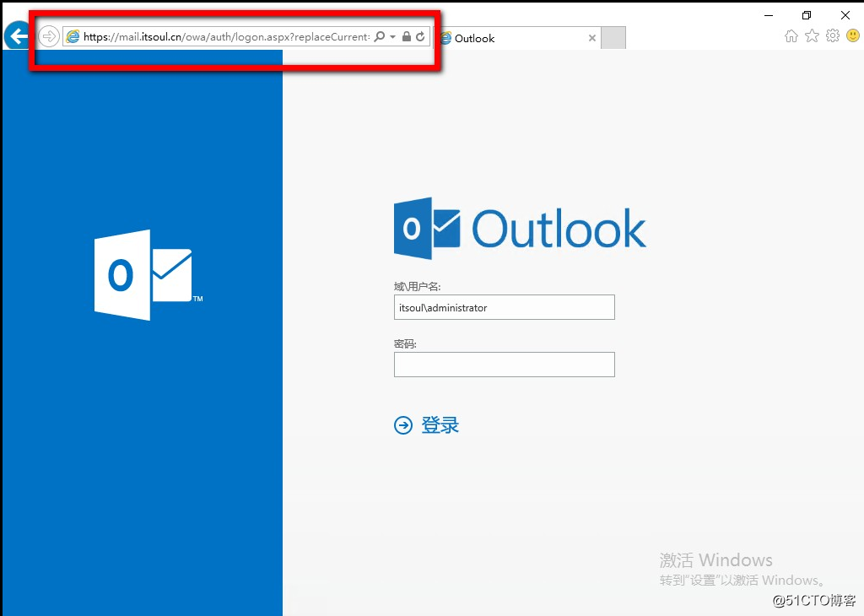This screenshot has height=616, width=864.
Task: Open a new blank tab
Action: coord(613,38)
